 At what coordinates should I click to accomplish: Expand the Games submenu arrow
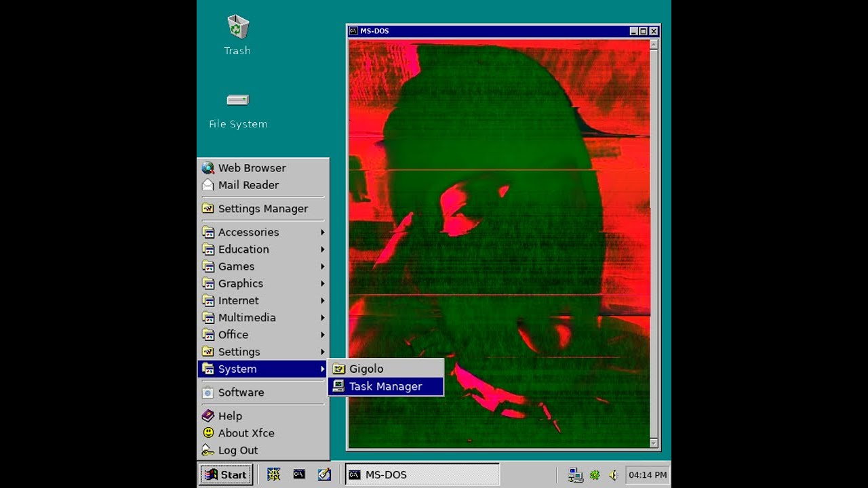(323, 266)
